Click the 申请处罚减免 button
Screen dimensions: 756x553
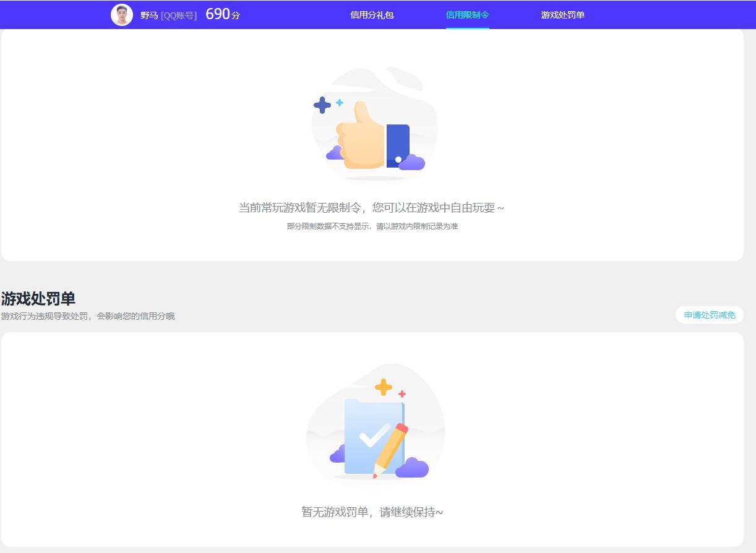(x=710, y=315)
